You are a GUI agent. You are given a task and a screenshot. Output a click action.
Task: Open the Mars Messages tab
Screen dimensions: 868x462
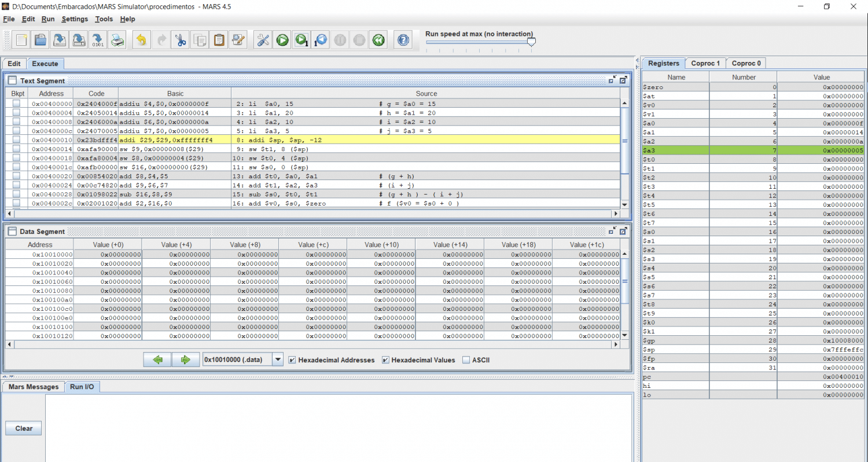pos(34,387)
